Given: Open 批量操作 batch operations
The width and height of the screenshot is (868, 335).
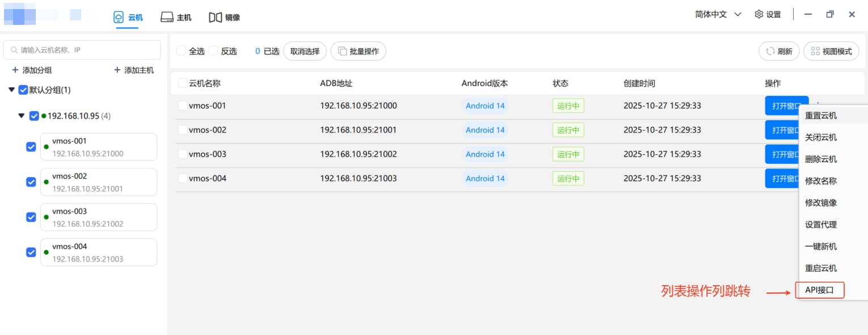Looking at the screenshot, I should (358, 50).
